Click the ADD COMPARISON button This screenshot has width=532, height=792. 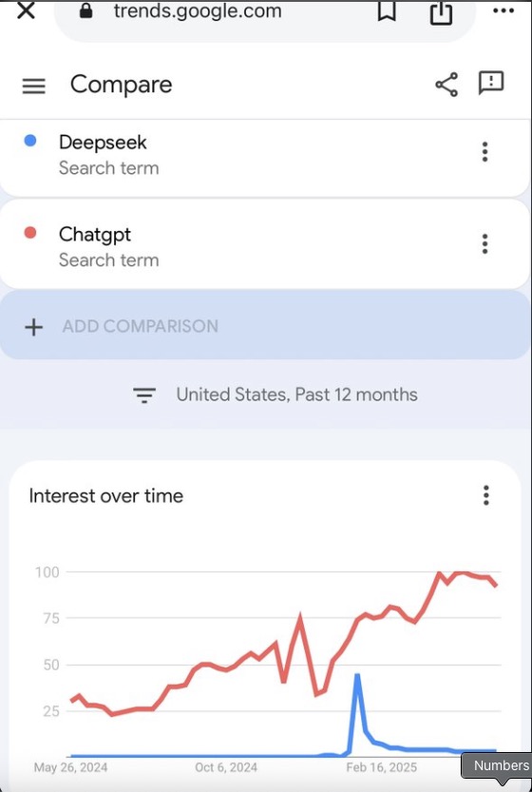coord(265,326)
